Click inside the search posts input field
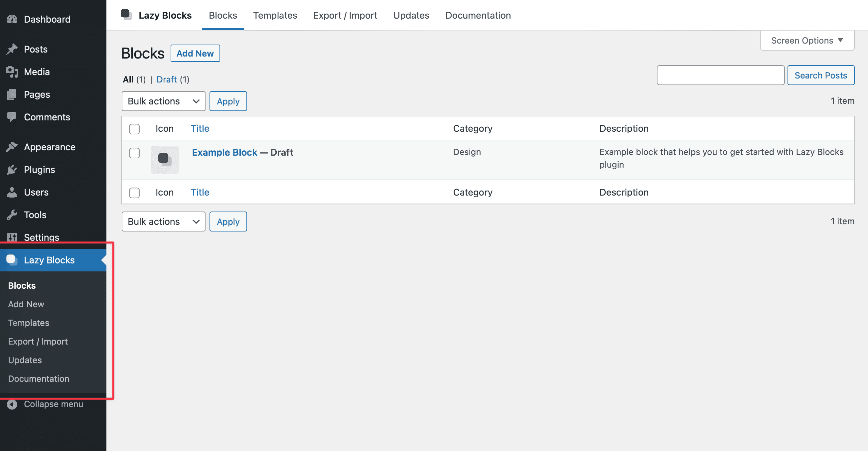 point(720,75)
